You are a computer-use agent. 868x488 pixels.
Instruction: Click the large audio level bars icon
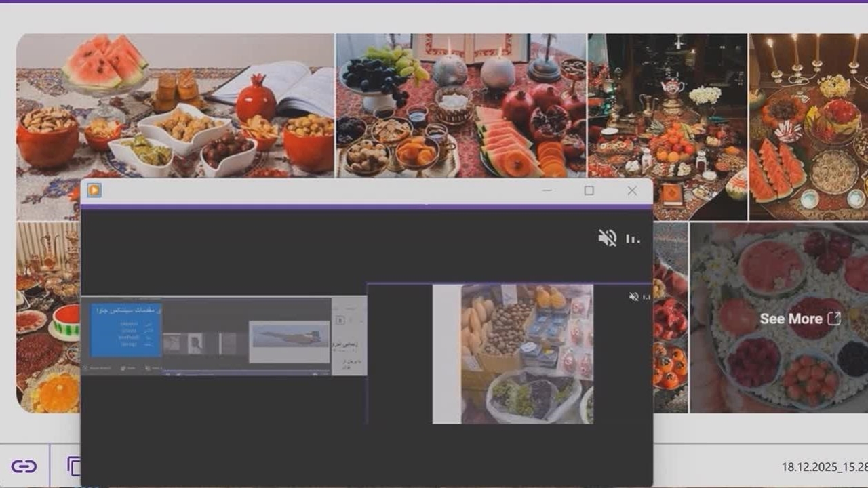(x=632, y=239)
